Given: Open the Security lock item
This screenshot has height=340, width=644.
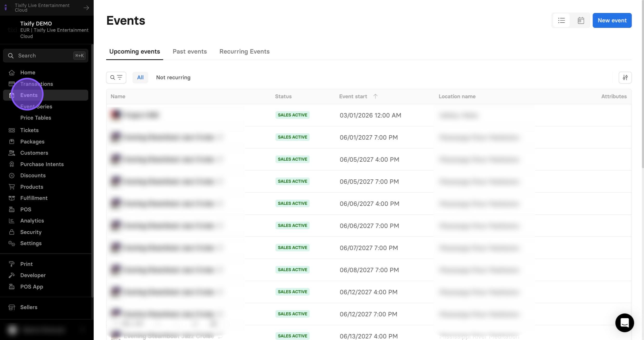Looking at the screenshot, I should coord(31,232).
